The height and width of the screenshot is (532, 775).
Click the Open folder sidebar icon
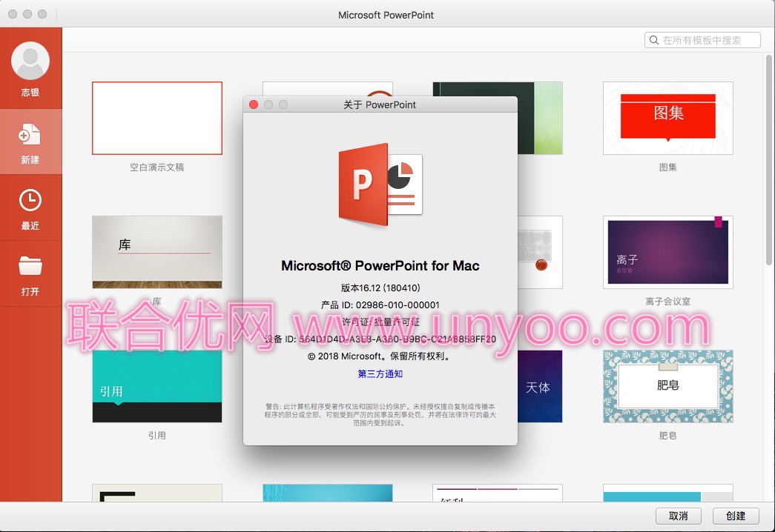pyautogui.click(x=30, y=266)
